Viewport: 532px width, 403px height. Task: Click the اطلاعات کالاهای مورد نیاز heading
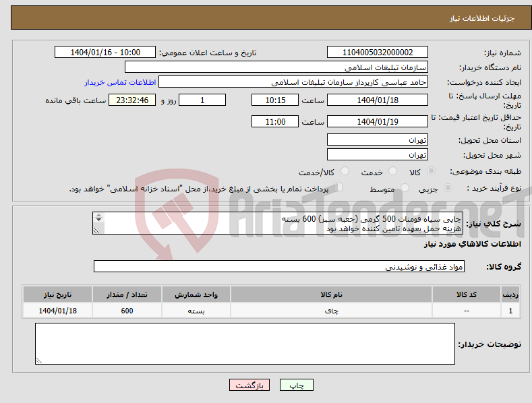click(x=472, y=244)
